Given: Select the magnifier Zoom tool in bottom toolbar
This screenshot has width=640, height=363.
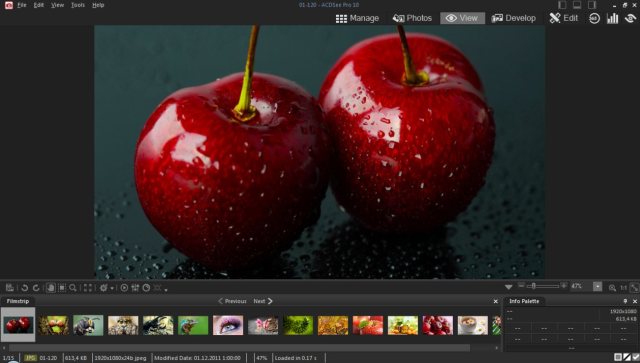Looking at the screenshot, I should [x=73, y=288].
